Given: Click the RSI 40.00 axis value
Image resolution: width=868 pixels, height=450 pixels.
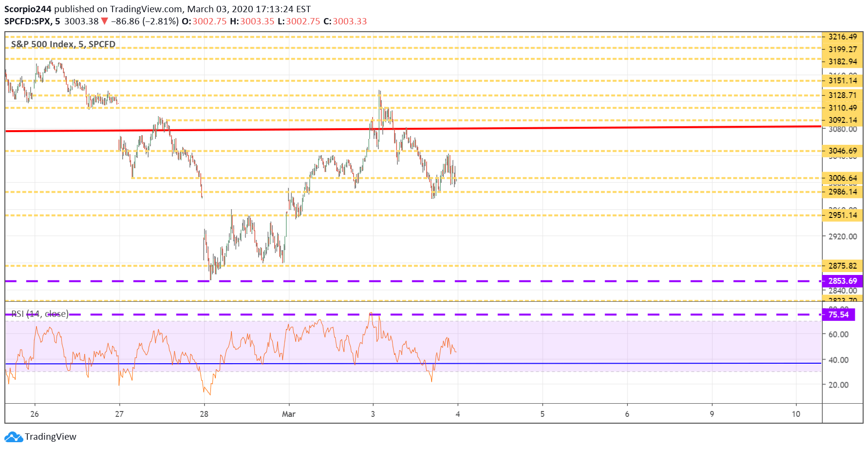Looking at the screenshot, I should coord(838,360).
